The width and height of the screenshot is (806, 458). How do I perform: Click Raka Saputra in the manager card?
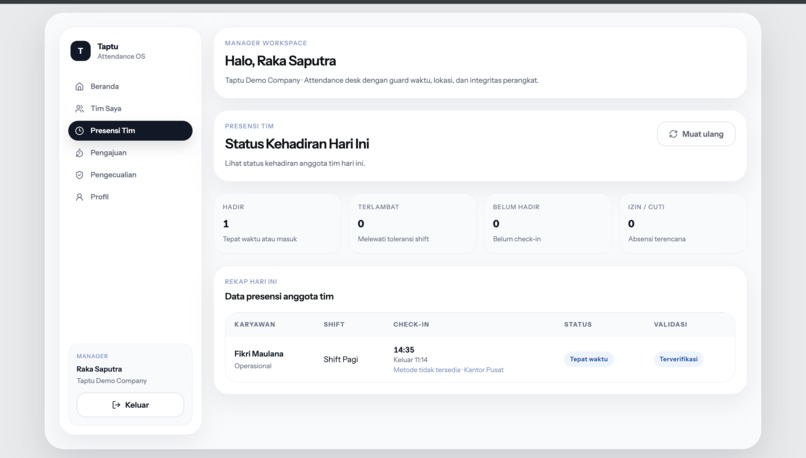pos(99,369)
